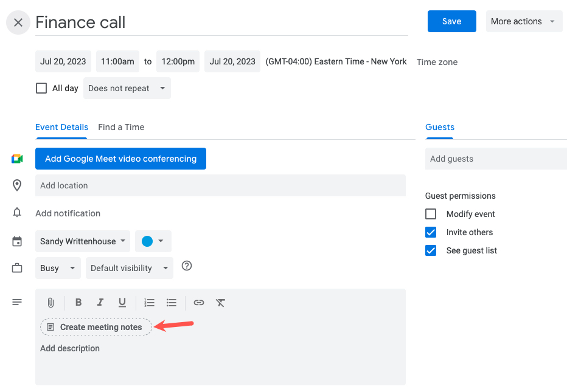Uncheck the Invite others permission

tap(431, 232)
